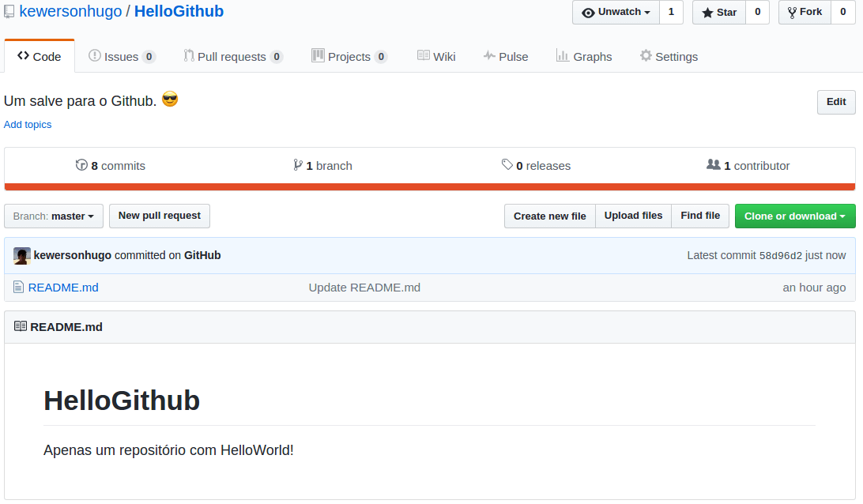Open kewersonhugo's avatar thumbnail
Image resolution: width=863 pixels, height=504 pixels.
(x=21, y=255)
